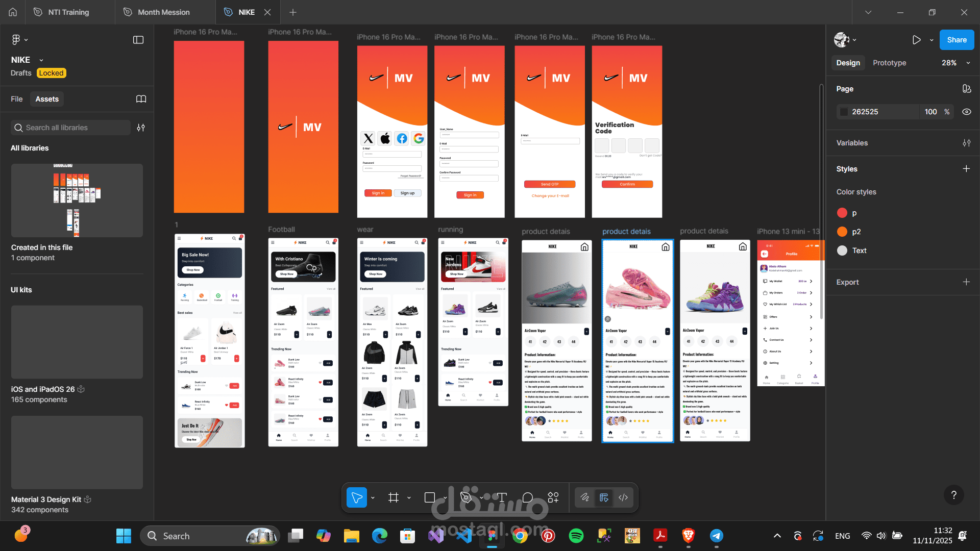Open a new tab with the plus
Image resolution: width=980 pixels, height=551 pixels.
293,12
